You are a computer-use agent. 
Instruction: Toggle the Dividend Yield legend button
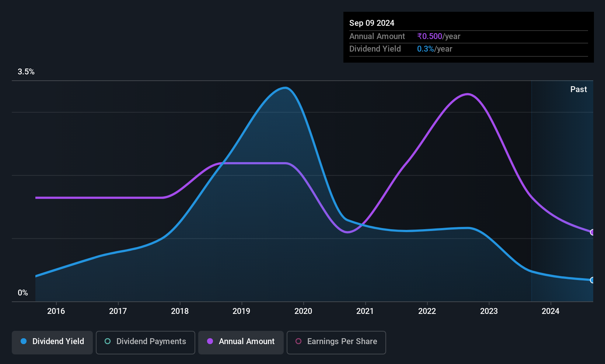pyautogui.click(x=52, y=342)
